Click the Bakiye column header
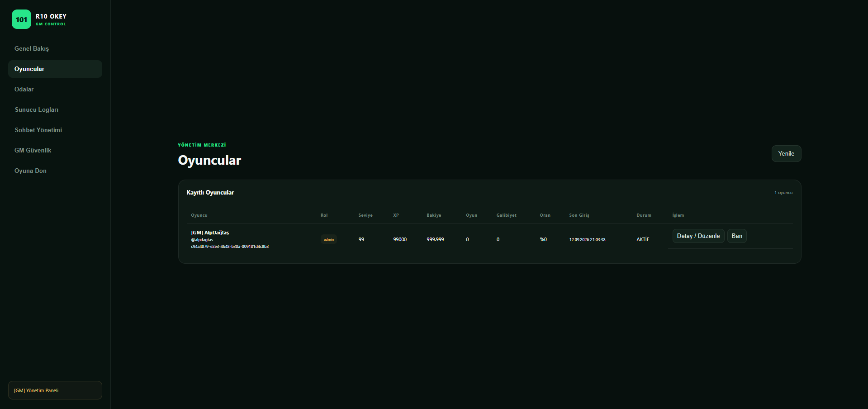 [x=434, y=215]
